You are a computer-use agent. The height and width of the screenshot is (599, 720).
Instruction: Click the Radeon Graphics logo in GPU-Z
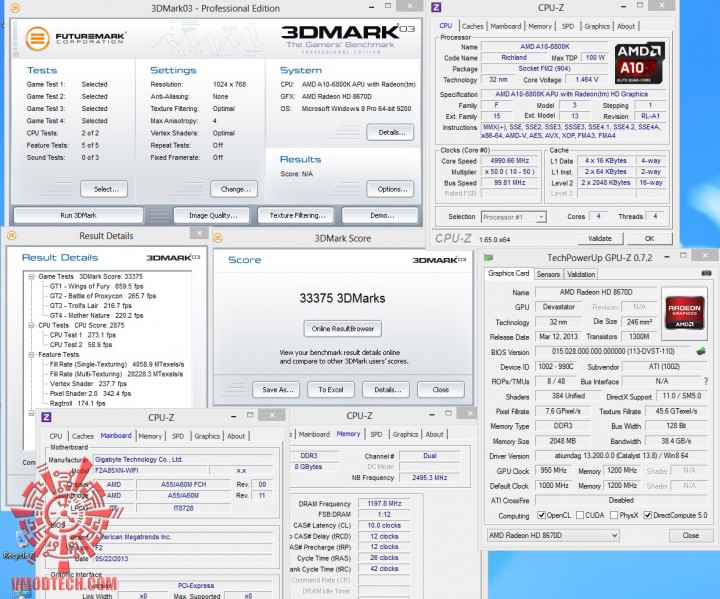pos(684,313)
